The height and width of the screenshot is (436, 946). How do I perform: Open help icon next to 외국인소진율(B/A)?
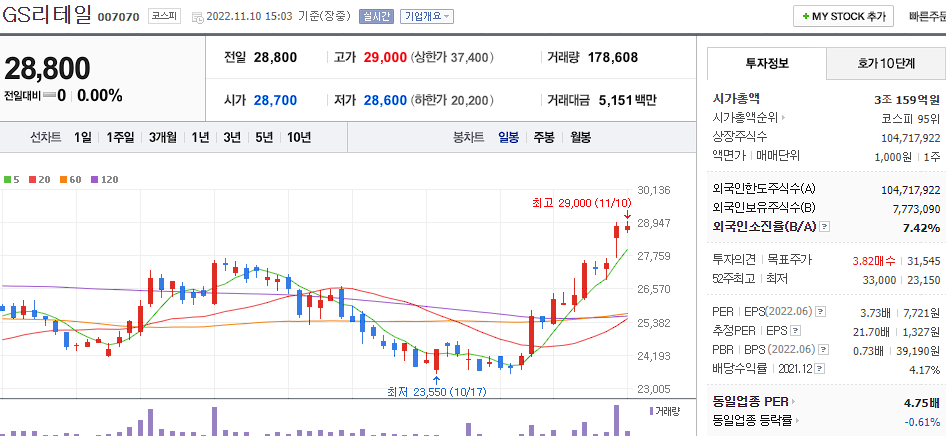(x=825, y=227)
